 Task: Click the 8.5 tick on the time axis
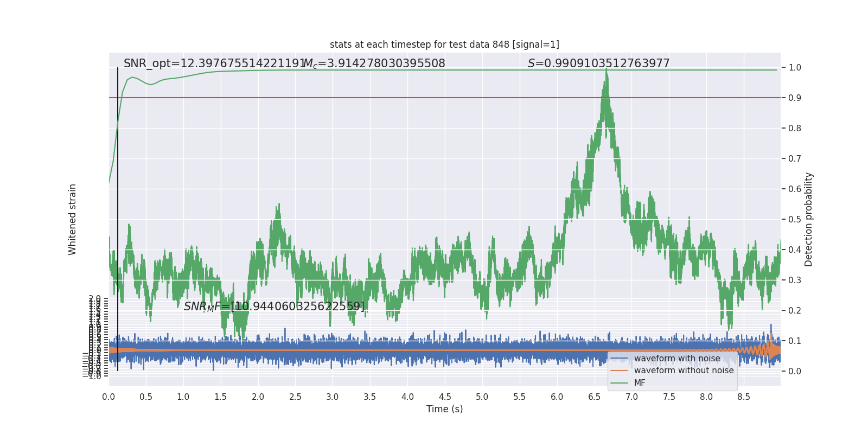[744, 397]
